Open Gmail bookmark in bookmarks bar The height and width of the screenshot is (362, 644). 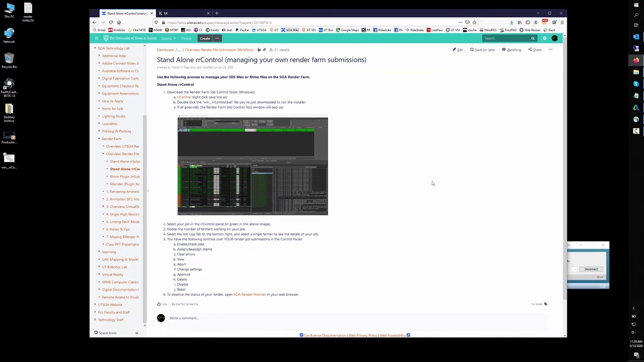pyautogui.click(x=100, y=30)
